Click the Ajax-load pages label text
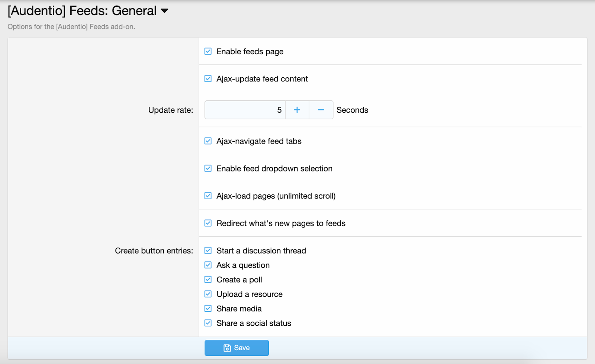The width and height of the screenshot is (595, 364). pyautogui.click(x=276, y=196)
